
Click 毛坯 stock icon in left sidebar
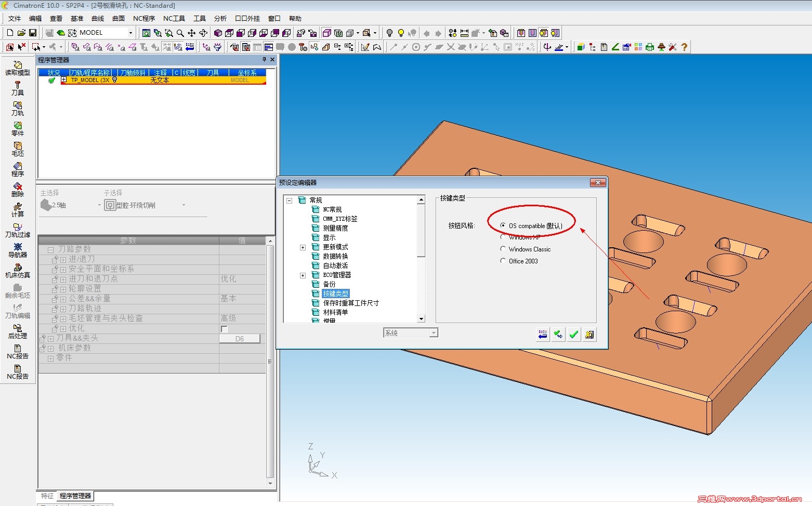click(18, 149)
